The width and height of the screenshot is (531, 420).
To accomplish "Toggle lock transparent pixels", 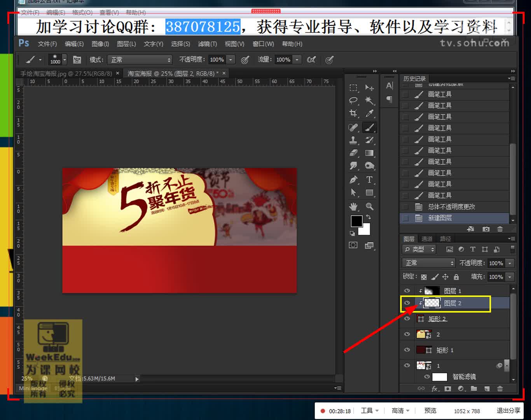I will click(424, 277).
